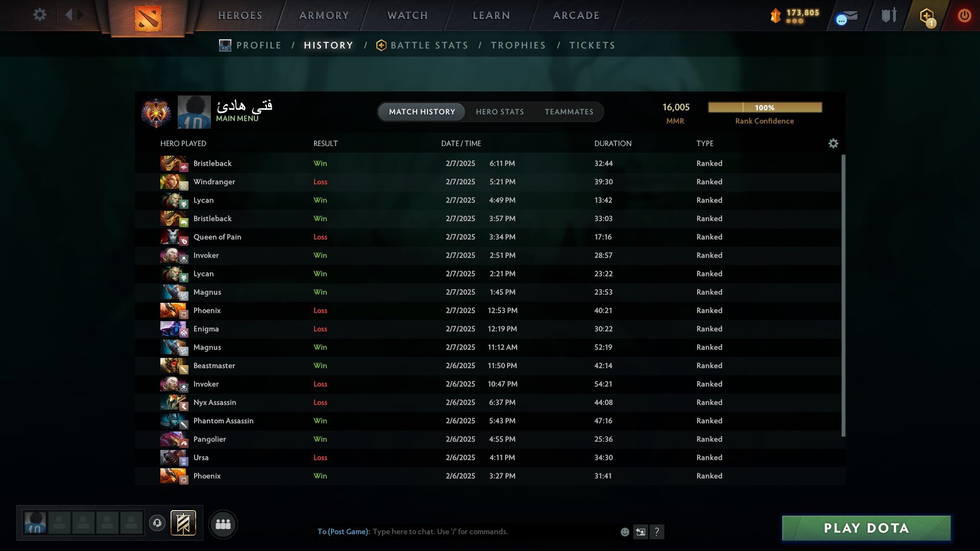Open the chat help question mark
Viewport: 980px width, 551px height.
657,532
